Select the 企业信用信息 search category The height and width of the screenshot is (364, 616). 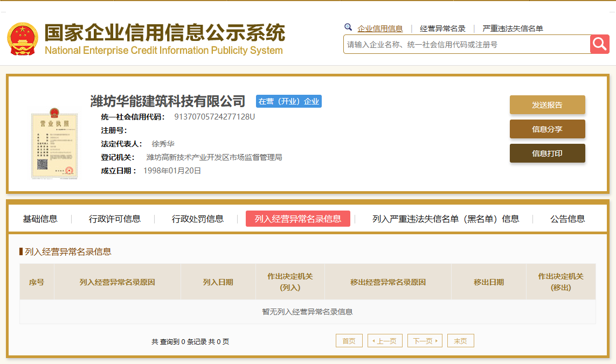380,29
